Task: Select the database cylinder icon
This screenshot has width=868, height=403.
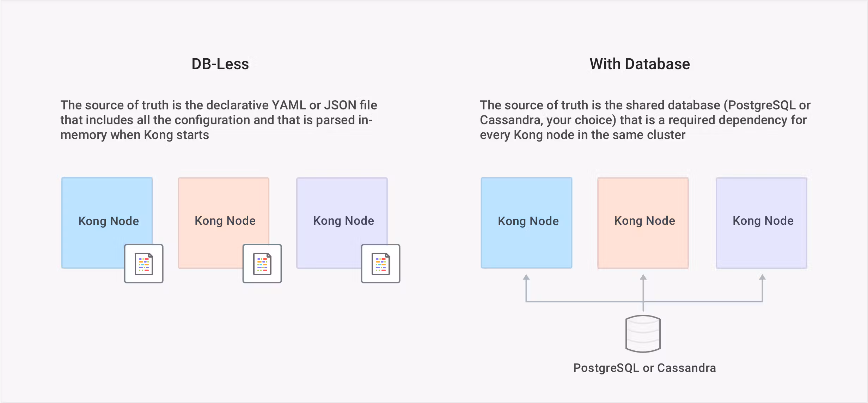Action: 643,333
